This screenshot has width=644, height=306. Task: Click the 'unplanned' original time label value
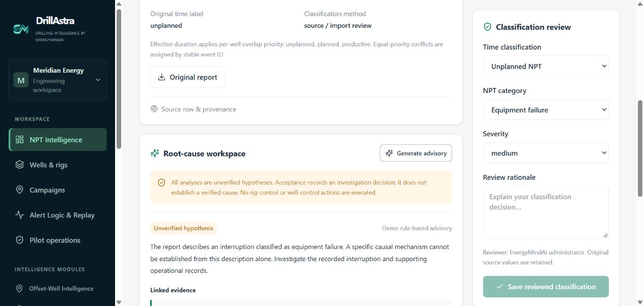(x=166, y=25)
